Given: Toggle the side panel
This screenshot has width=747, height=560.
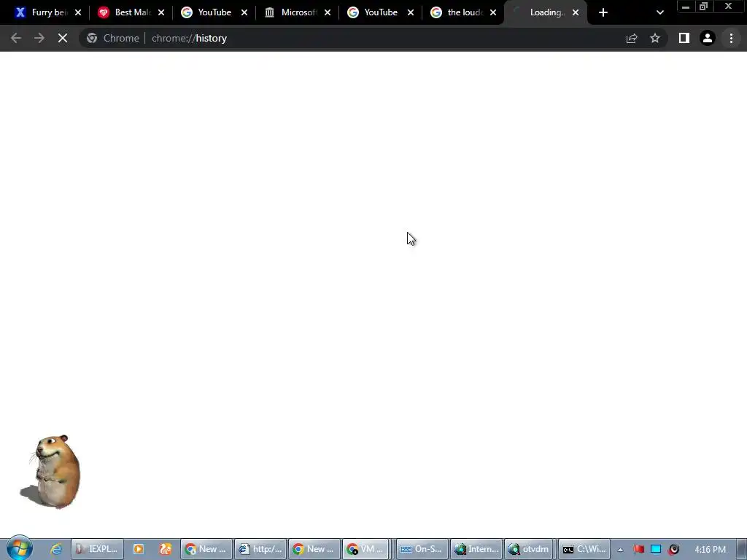Looking at the screenshot, I should click(684, 38).
